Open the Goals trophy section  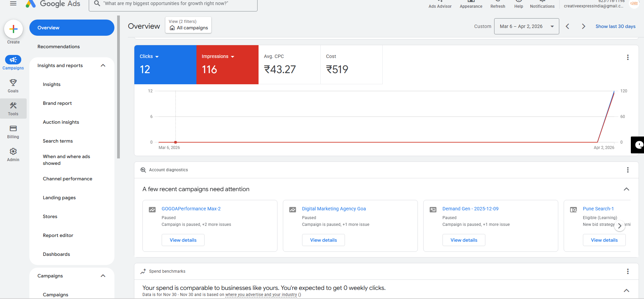(x=13, y=86)
